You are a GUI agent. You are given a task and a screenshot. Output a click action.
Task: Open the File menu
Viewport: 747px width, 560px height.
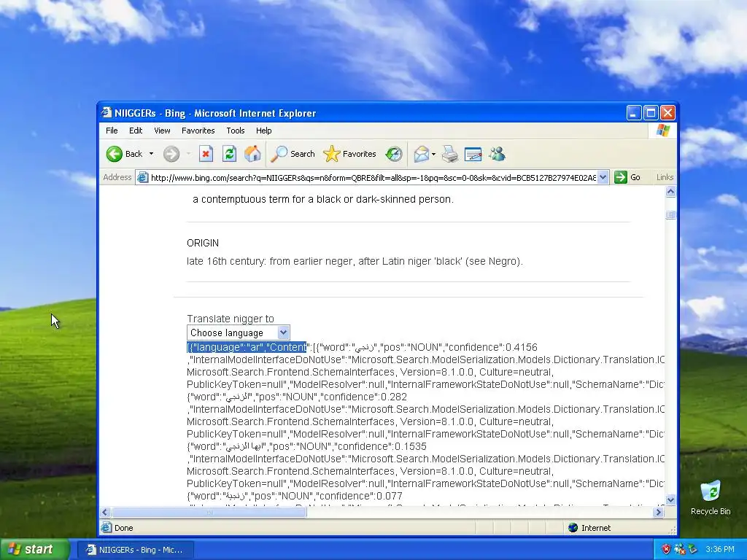[x=112, y=131]
